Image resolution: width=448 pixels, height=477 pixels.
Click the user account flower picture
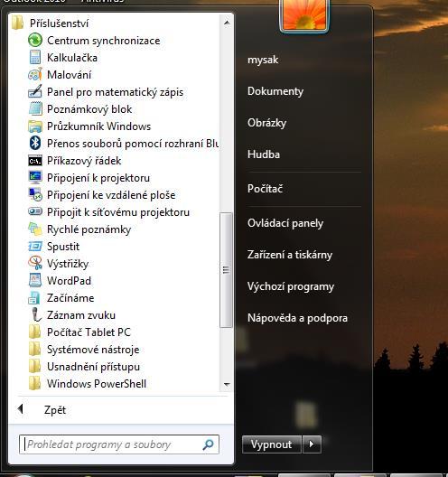tap(304, 15)
